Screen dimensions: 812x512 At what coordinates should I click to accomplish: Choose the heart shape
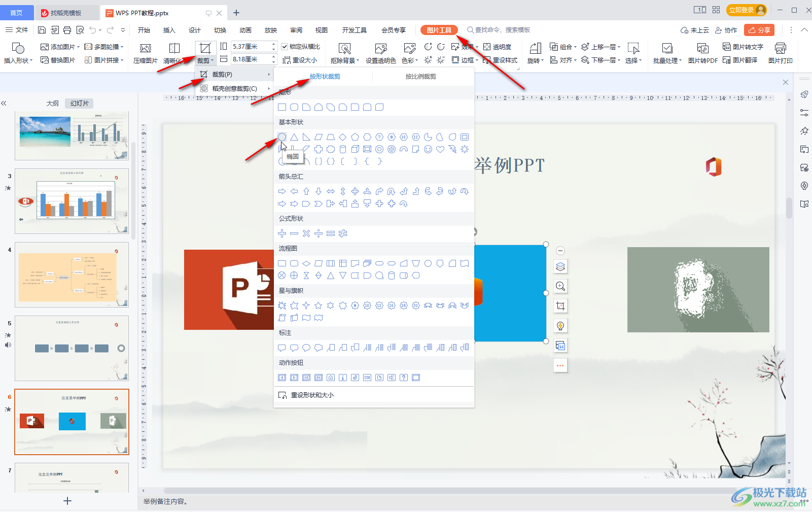point(440,149)
